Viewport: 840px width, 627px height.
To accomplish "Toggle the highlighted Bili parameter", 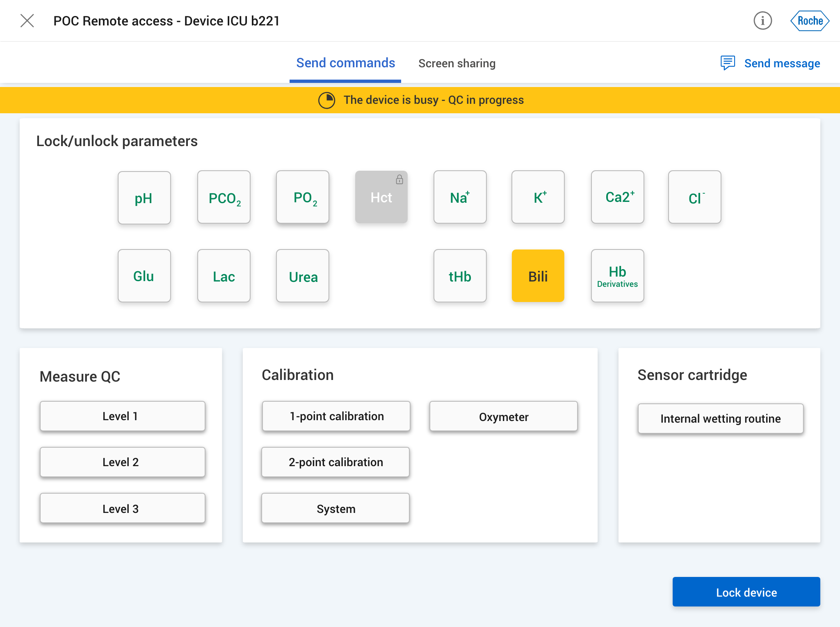I will pos(538,276).
